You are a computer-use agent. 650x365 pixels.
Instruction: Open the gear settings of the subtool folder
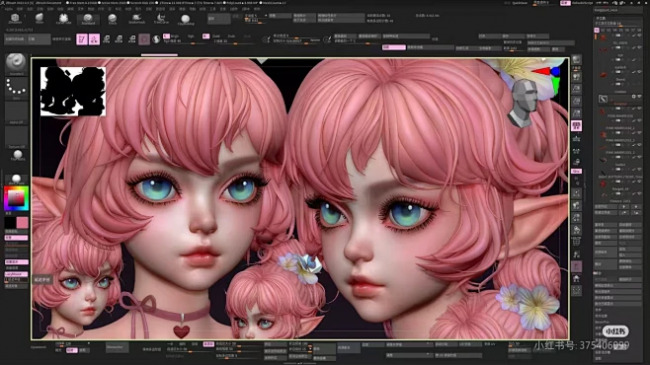click(x=633, y=96)
